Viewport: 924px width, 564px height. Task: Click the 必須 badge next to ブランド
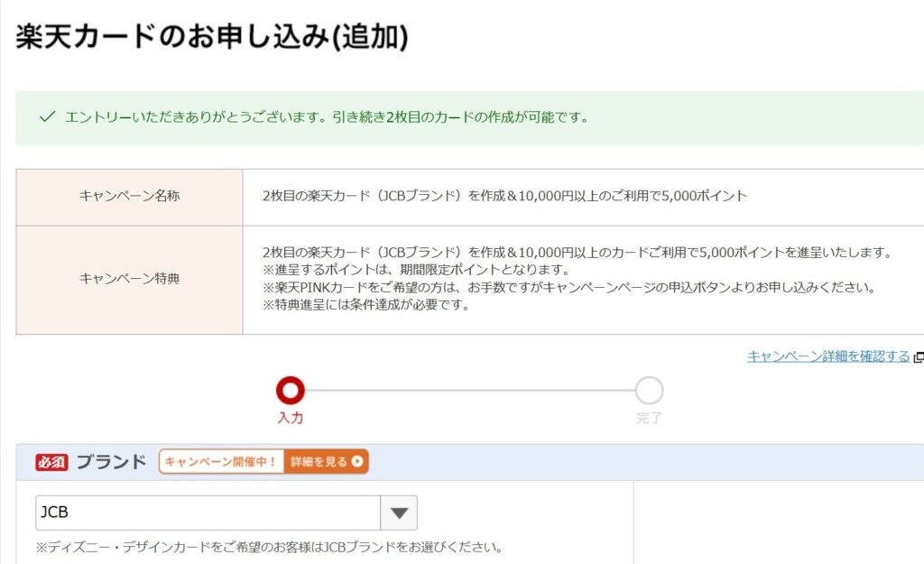pos(51,462)
